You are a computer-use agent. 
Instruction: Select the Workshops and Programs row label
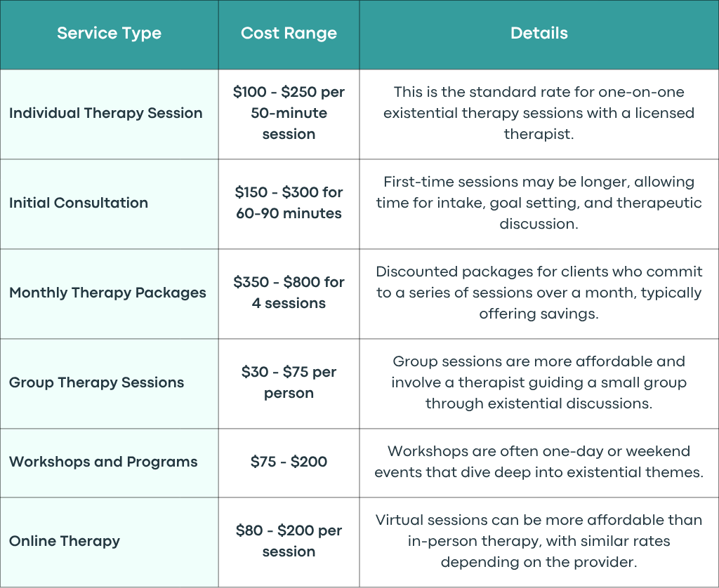click(103, 462)
